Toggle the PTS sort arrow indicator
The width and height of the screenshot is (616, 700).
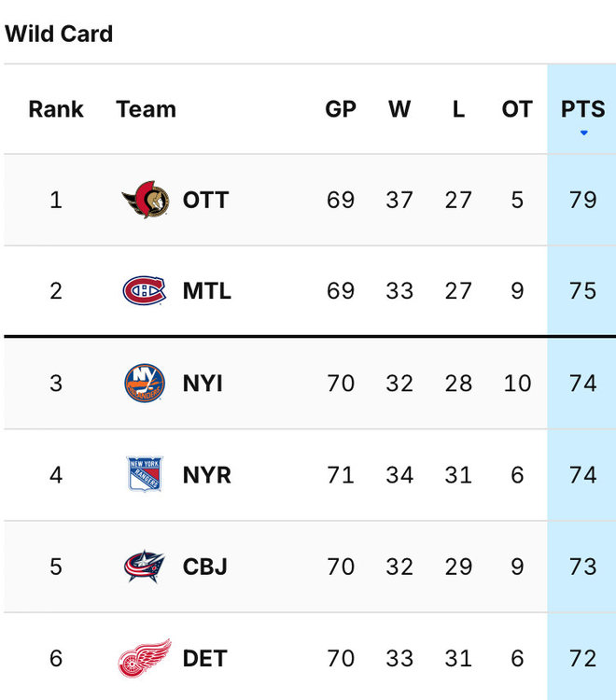(583, 133)
